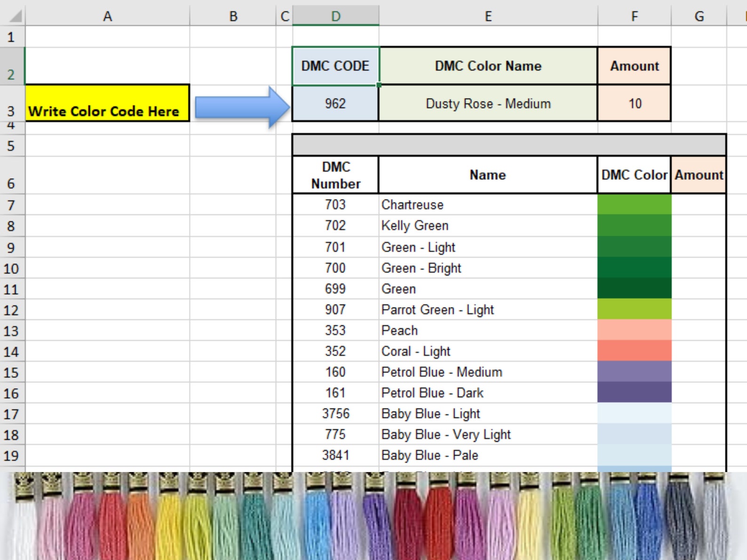Image resolution: width=747 pixels, height=560 pixels.
Task: Click the DMC number cell 701
Action: (335, 247)
